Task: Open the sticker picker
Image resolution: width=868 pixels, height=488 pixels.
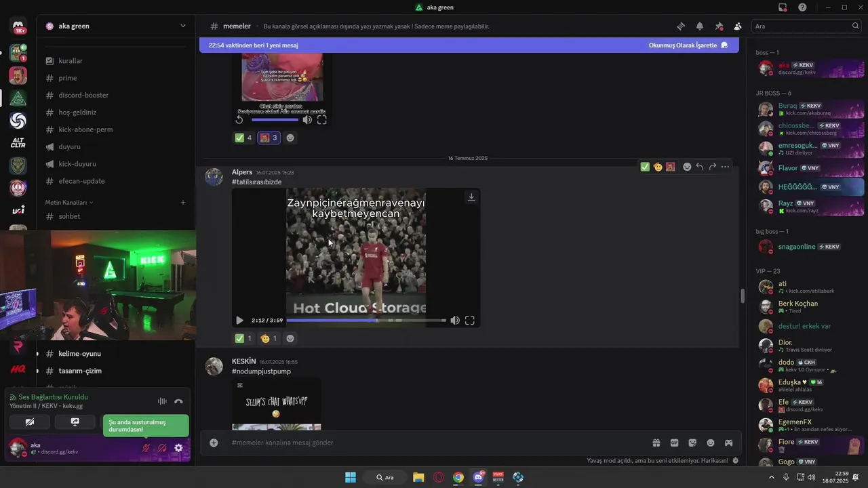Action: pyautogui.click(x=692, y=443)
